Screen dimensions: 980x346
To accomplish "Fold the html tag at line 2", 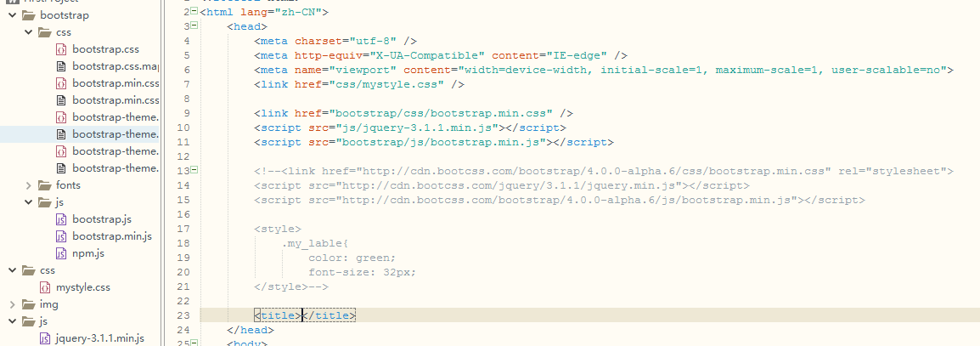I will 194,11.
